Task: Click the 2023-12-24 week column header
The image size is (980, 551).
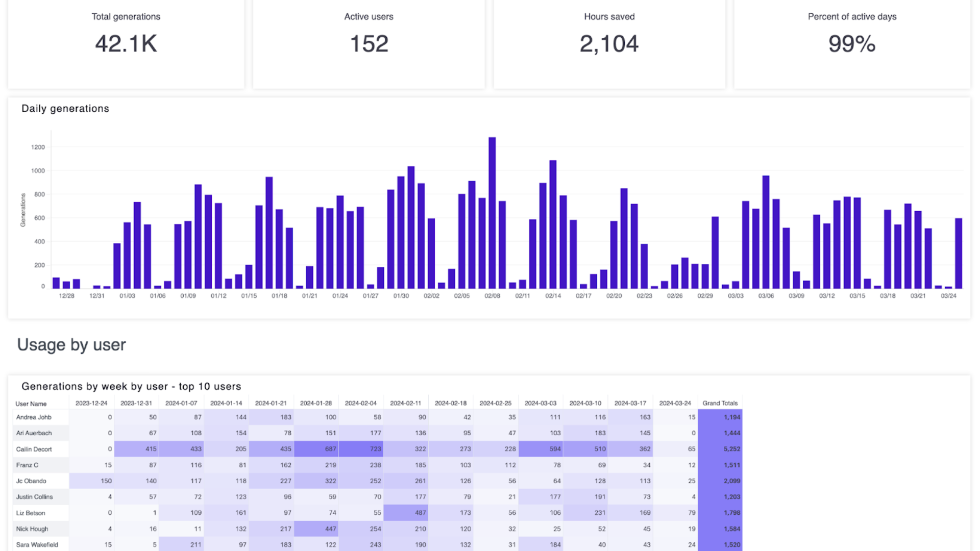Action: tap(91, 403)
